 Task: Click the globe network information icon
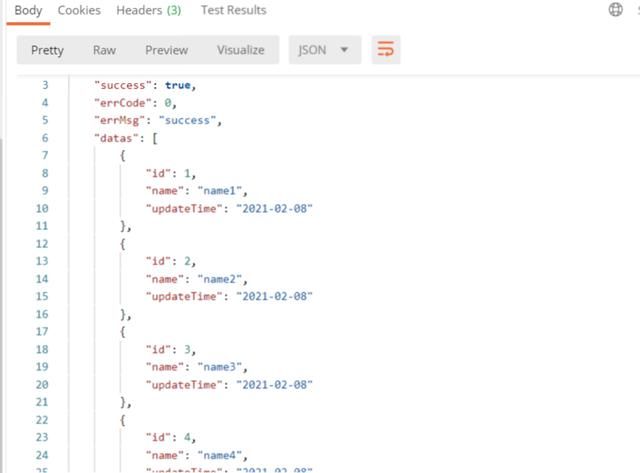tap(615, 10)
